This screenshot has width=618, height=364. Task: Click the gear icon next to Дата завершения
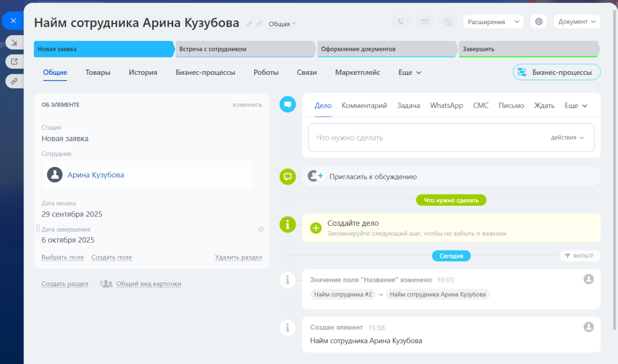pyautogui.click(x=261, y=229)
